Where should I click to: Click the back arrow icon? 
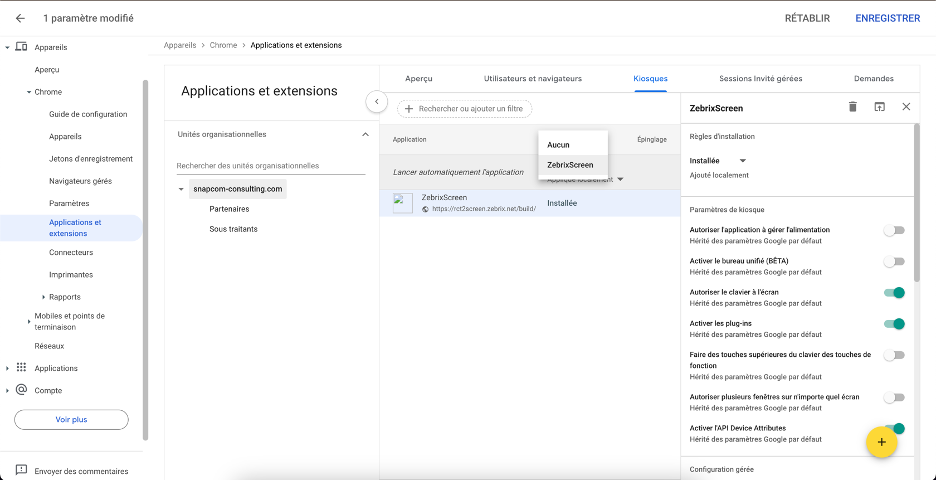tap(20, 18)
